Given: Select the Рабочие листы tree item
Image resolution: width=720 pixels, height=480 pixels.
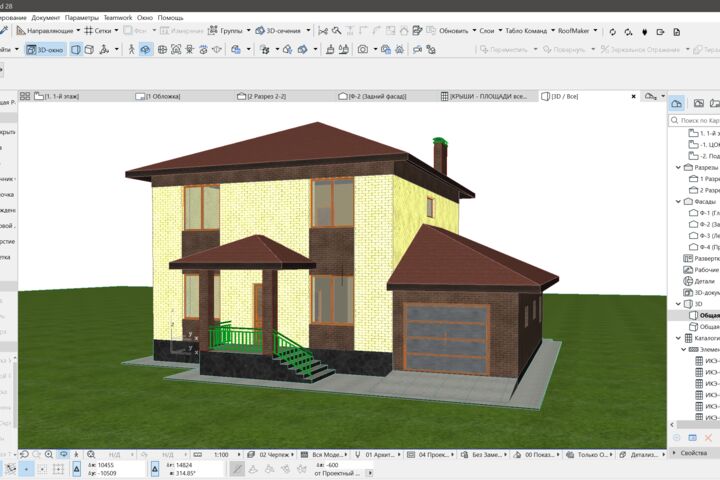Looking at the screenshot, I should click(x=702, y=270).
